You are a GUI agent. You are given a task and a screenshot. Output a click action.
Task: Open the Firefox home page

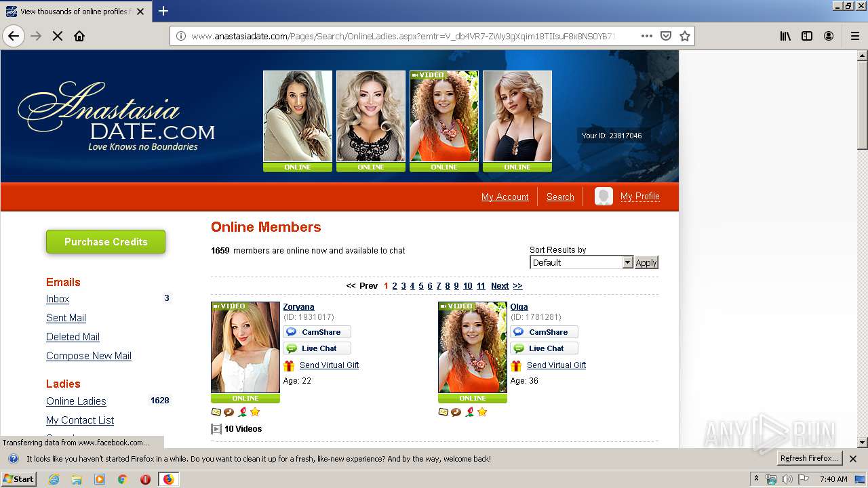coord(79,36)
